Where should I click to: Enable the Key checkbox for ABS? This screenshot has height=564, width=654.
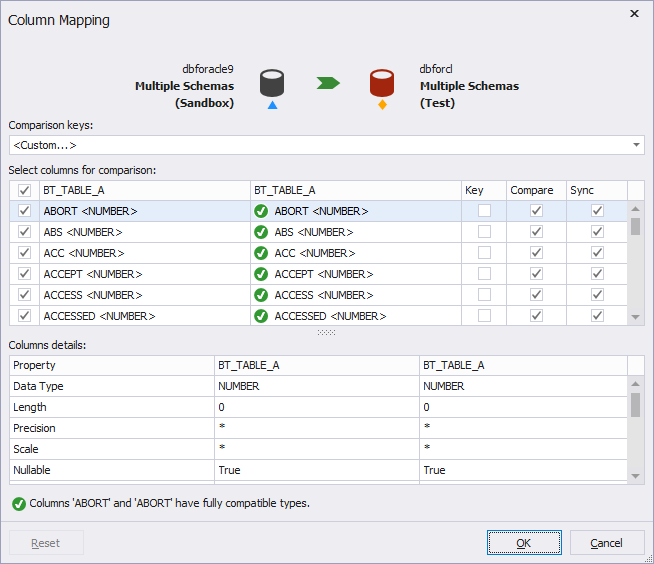[484, 232]
